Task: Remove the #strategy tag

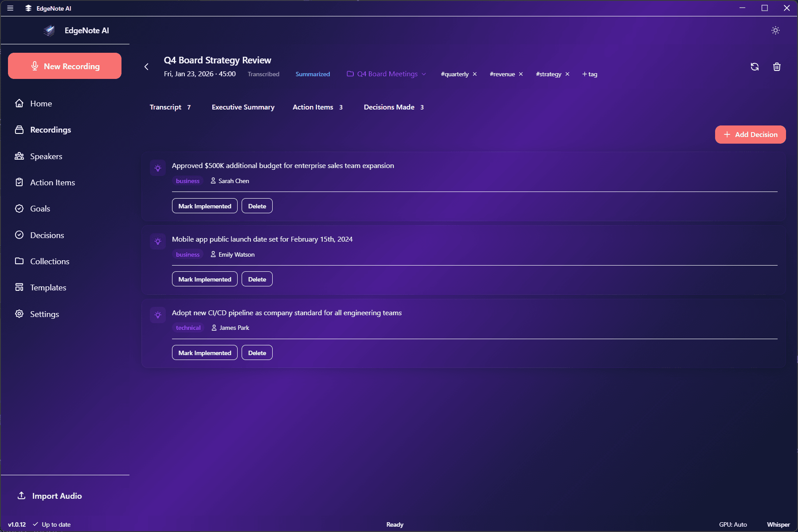Action: click(x=567, y=74)
